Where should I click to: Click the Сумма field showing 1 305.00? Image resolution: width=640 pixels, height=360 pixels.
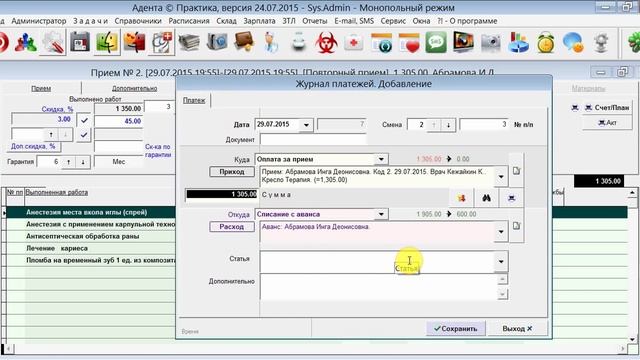(222, 194)
